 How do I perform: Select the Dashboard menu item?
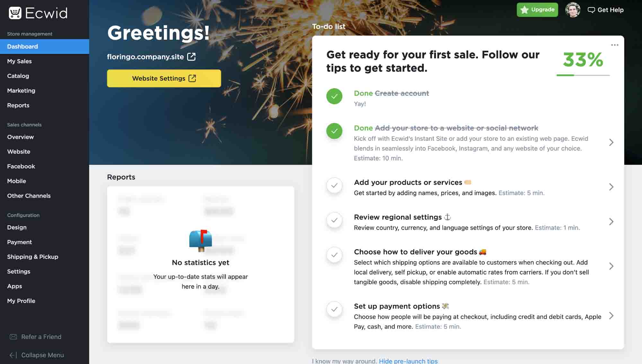point(22,46)
